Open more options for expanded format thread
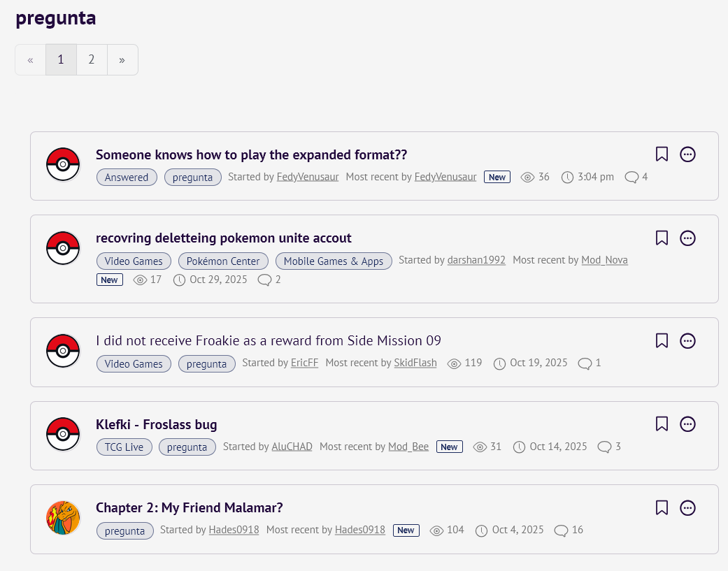Image resolution: width=728 pixels, height=571 pixels. coord(687,154)
